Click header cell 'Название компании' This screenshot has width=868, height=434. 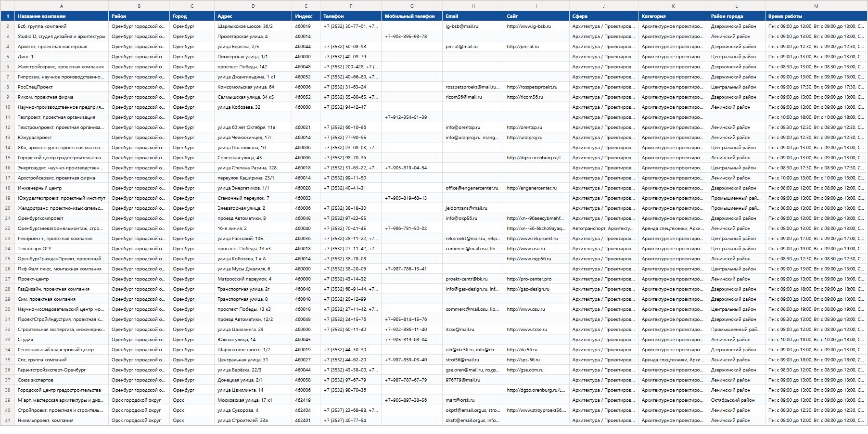point(62,16)
